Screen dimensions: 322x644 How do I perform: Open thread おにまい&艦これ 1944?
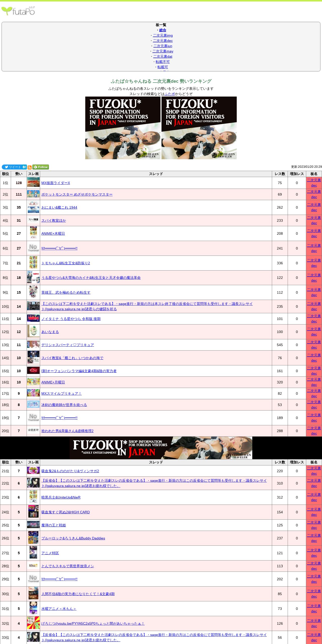(x=59, y=207)
